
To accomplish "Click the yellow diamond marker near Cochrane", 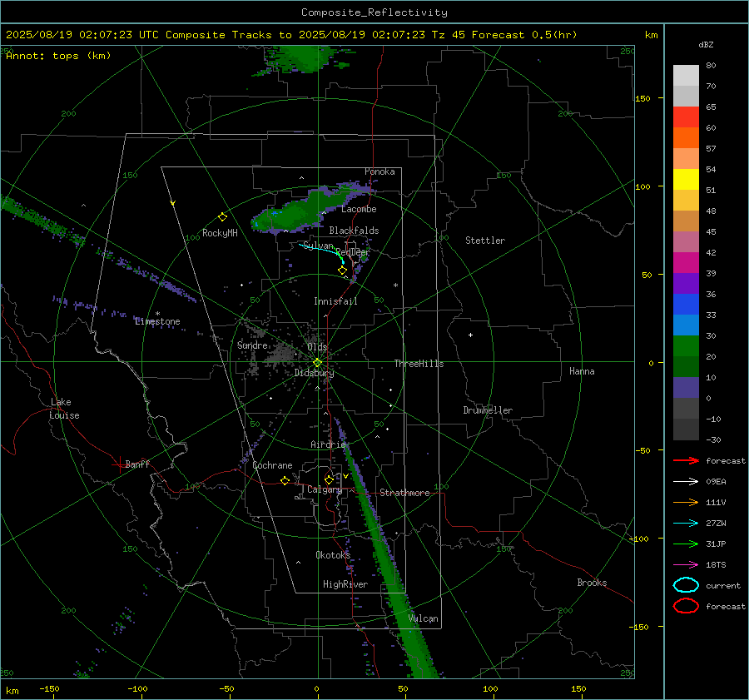I will (x=285, y=480).
